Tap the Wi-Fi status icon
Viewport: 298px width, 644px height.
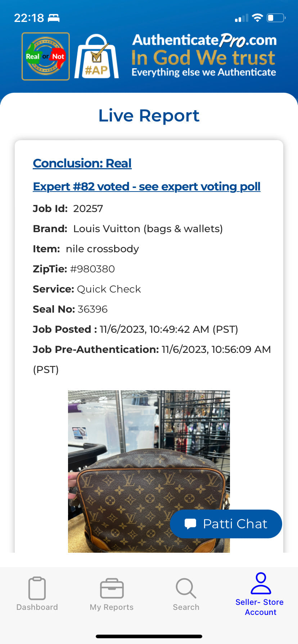point(257,18)
